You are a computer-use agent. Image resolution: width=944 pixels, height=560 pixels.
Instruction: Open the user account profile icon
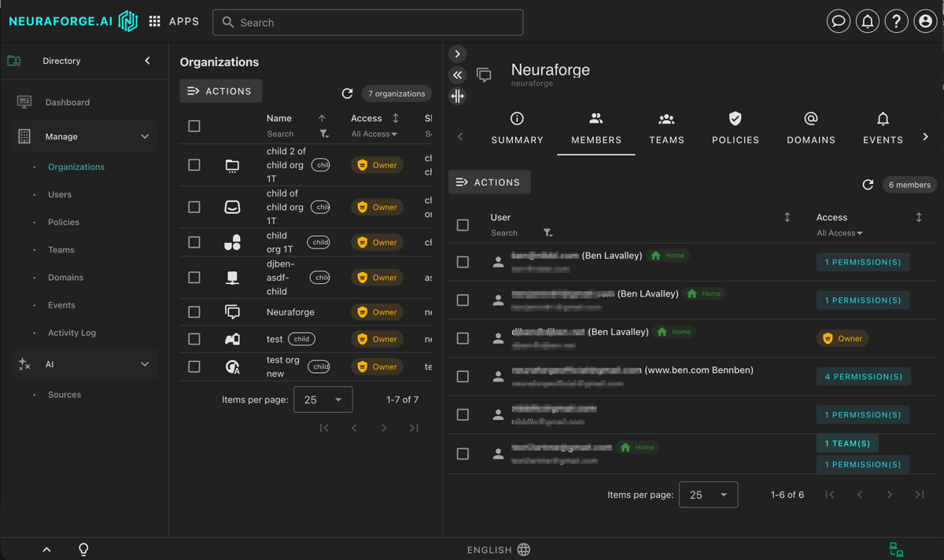[925, 22]
